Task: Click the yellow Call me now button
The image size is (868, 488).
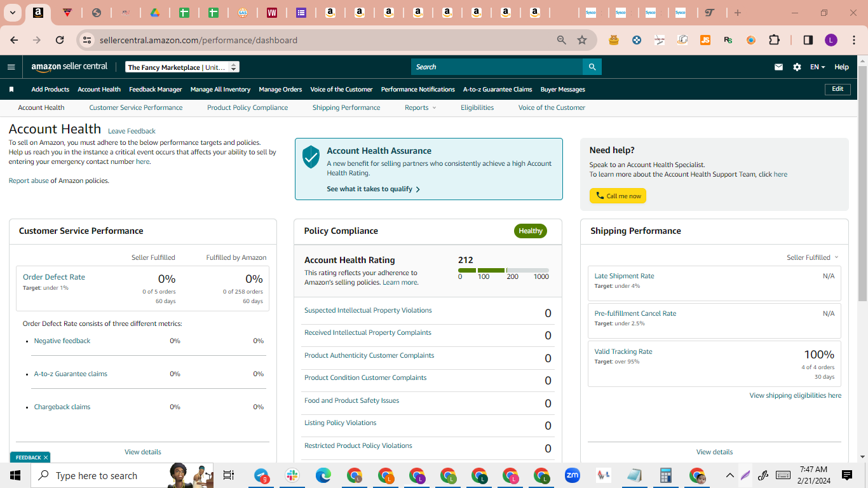Action: [x=618, y=196]
